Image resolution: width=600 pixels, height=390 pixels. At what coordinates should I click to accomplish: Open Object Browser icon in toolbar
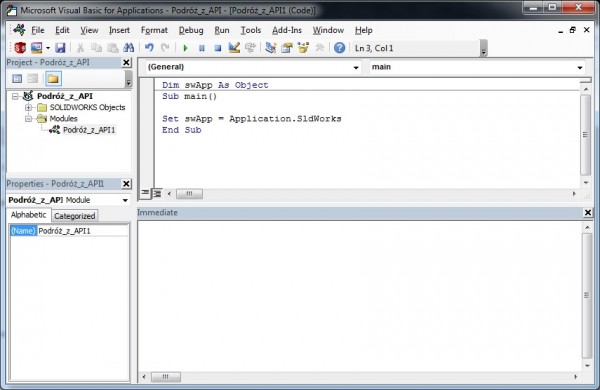(303, 48)
